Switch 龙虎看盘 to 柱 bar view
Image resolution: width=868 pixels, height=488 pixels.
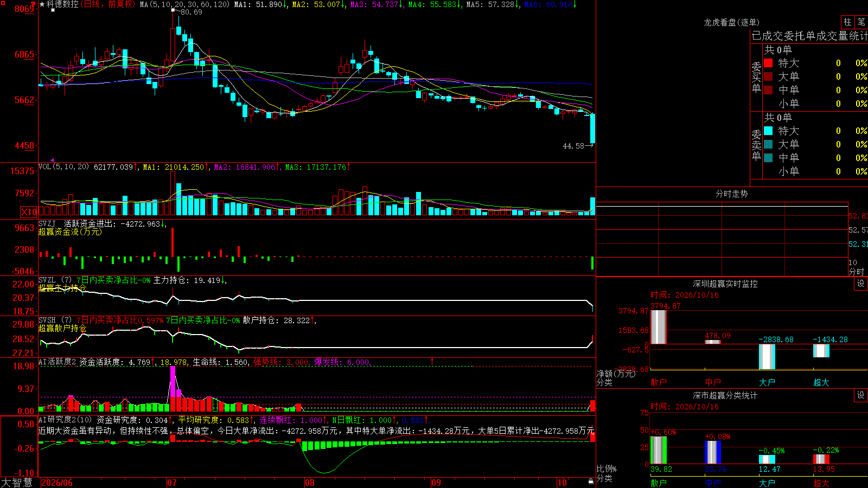[x=847, y=22]
